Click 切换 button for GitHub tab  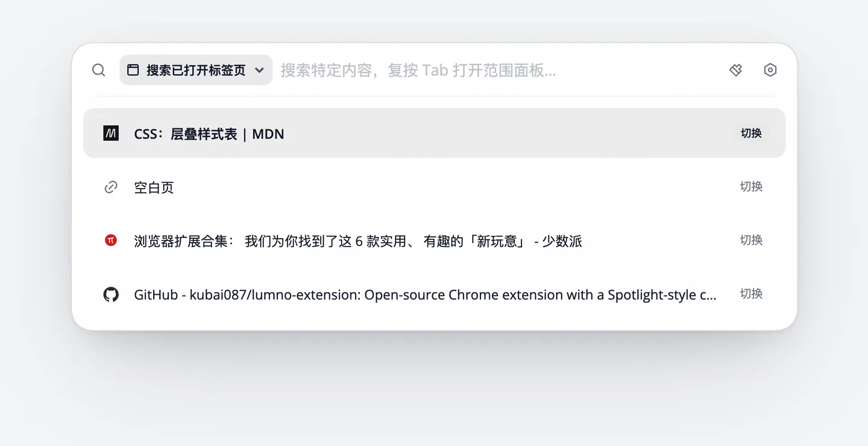point(751,294)
